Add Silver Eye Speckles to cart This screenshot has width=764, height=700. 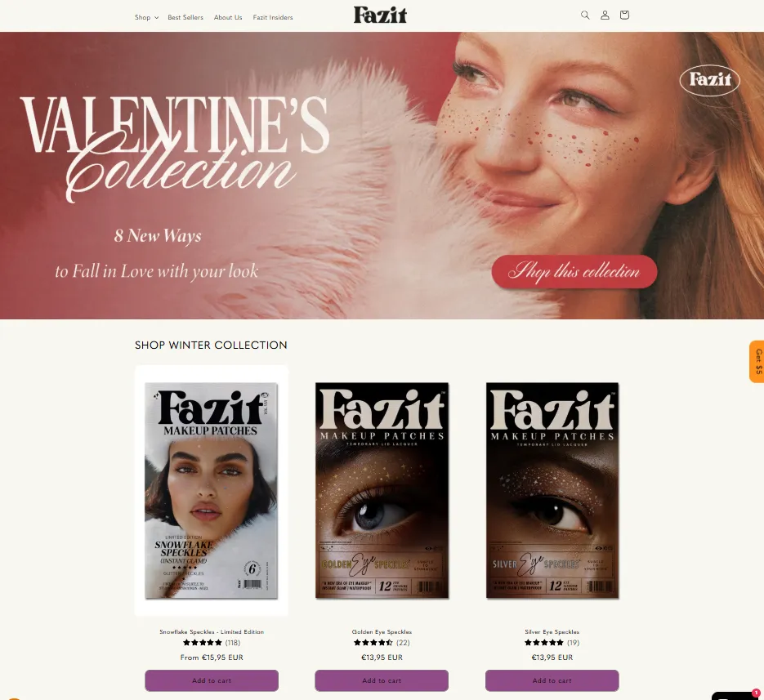(552, 680)
